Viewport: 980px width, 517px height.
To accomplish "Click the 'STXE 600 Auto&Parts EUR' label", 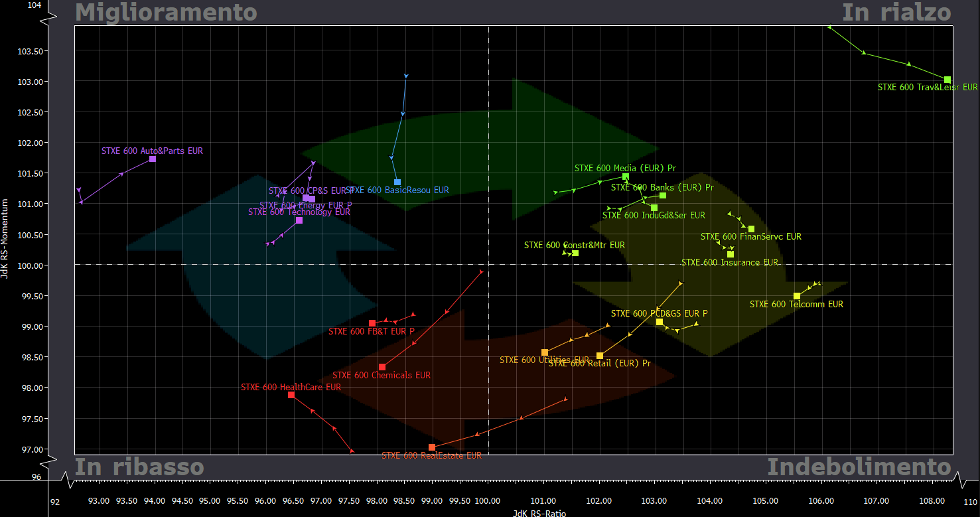I will (152, 151).
